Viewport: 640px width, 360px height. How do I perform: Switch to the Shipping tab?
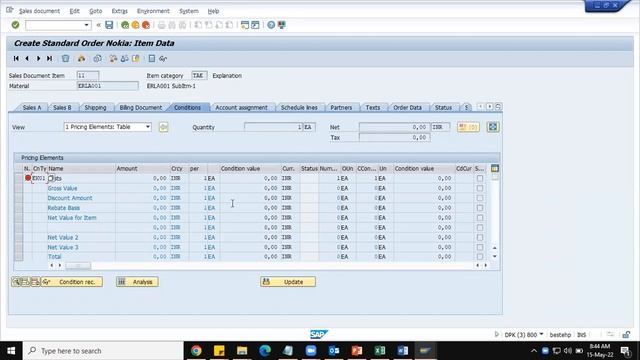point(95,107)
